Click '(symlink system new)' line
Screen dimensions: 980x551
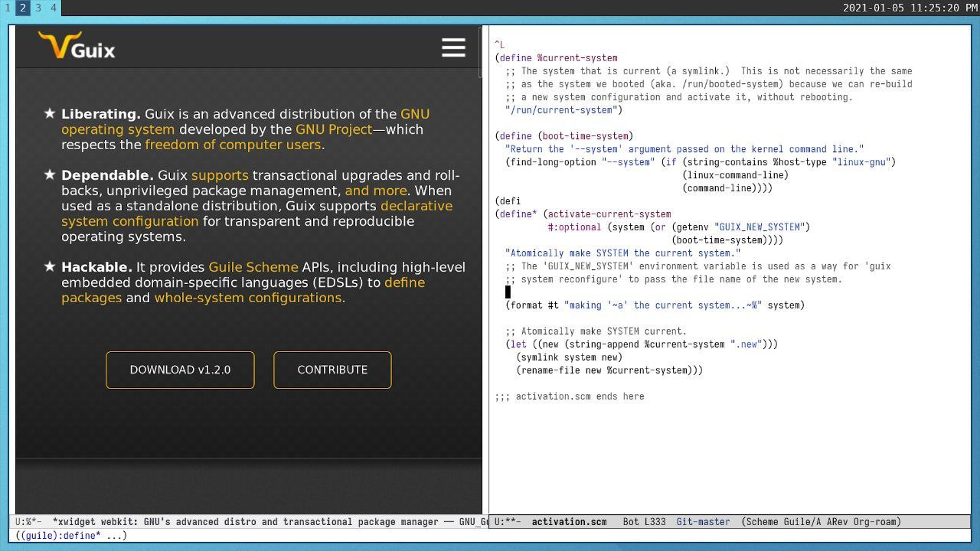pos(570,357)
